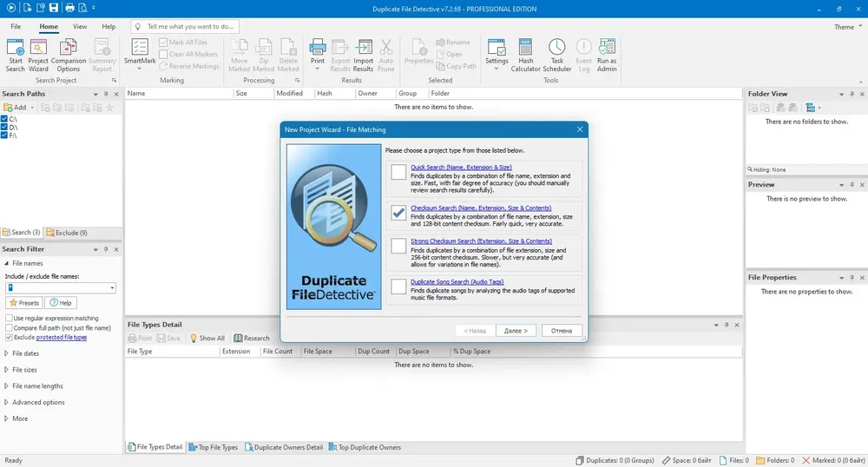Click the Run as Admin icon
Viewport: 868px width, 467px height.
(x=607, y=56)
